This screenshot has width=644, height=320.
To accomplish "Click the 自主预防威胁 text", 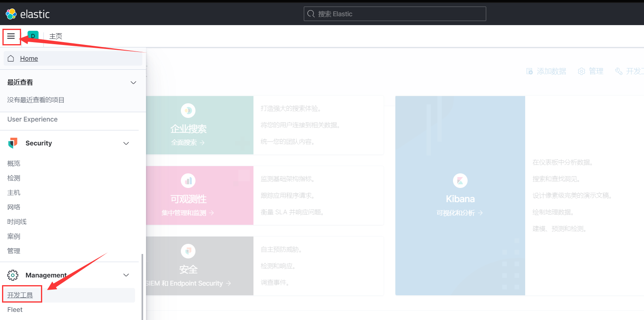I will 281,250.
